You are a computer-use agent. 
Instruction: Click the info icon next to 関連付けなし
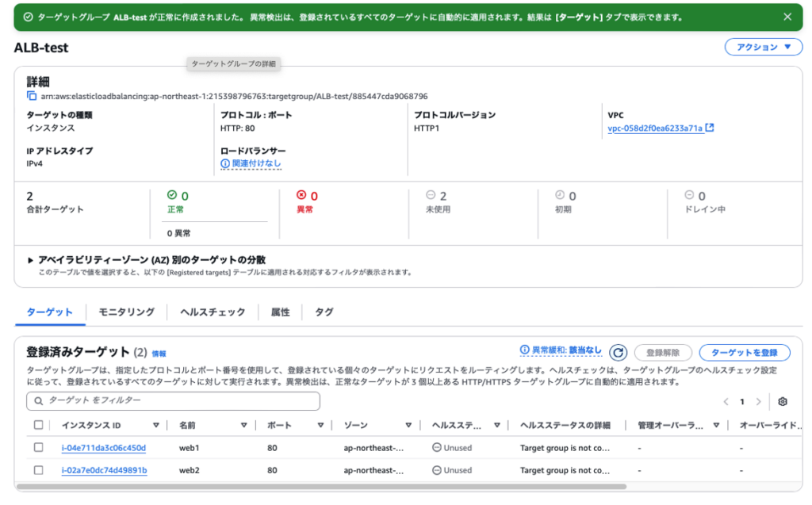pyautogui.click(x=224, y=163)
